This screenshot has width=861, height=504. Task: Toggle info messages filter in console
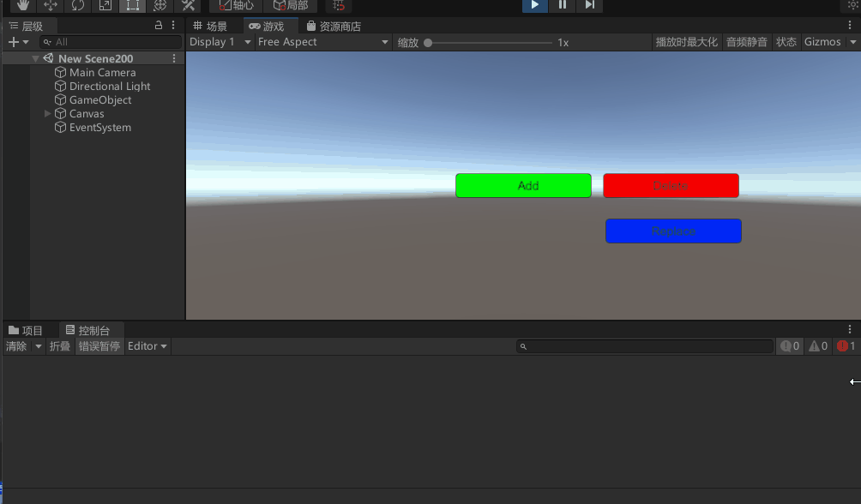(x=790, y=346)
